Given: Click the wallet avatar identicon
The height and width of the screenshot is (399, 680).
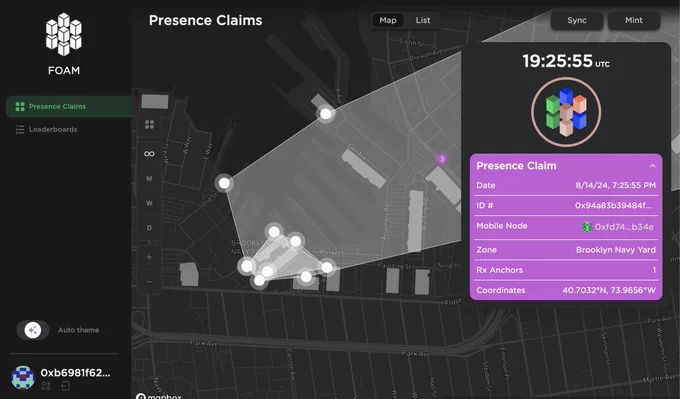Looking at the screenshot, I should tap(23, 377).
